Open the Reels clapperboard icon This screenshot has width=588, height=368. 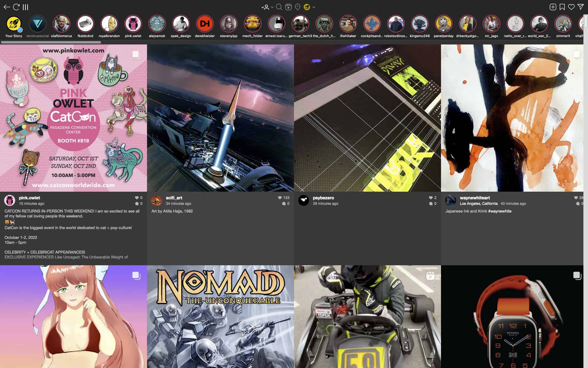(288, 7)
